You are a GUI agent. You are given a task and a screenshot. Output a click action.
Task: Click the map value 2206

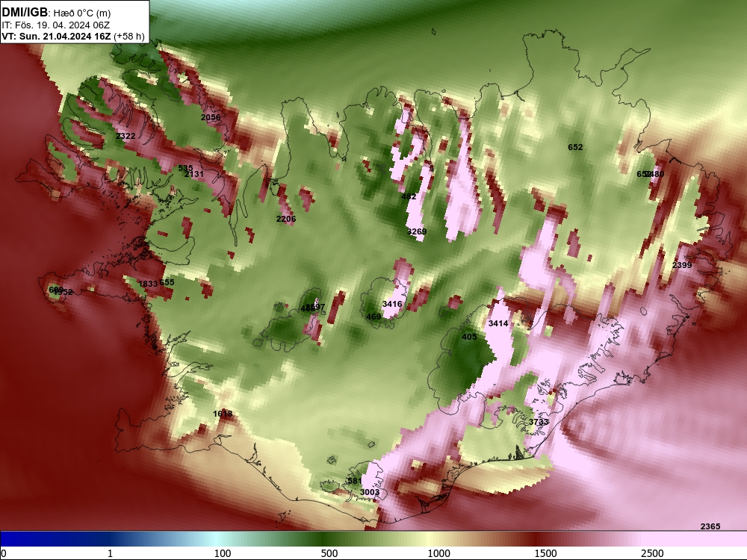tap(286, 219)
